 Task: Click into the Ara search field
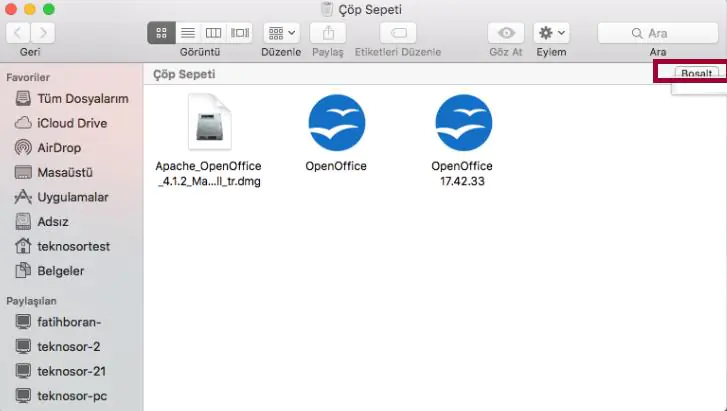click(x=658, y=33)
